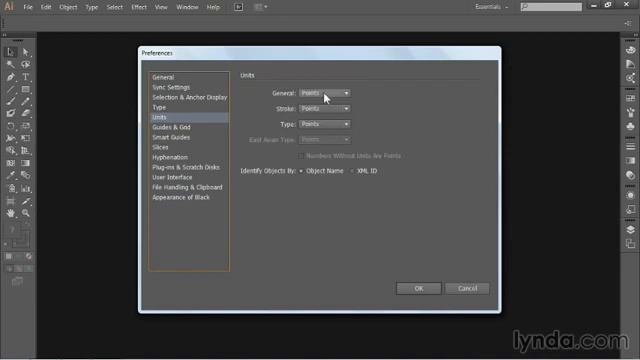
Task: Select the Paintbrush tool
Action: [x=11, y=101]
